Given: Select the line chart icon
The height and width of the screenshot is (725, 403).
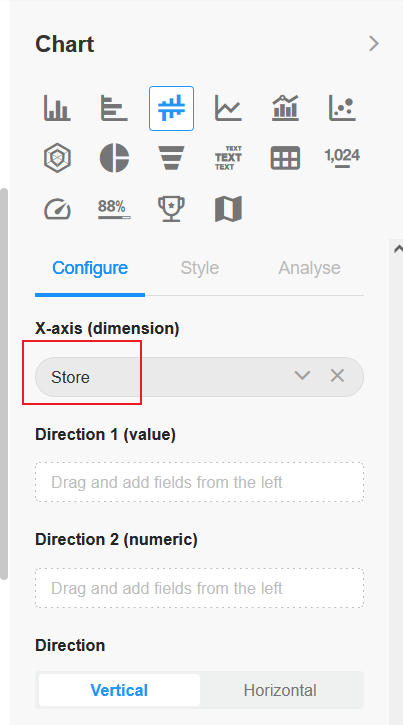Looking at the screenshot, I should (x=228, y=108).
